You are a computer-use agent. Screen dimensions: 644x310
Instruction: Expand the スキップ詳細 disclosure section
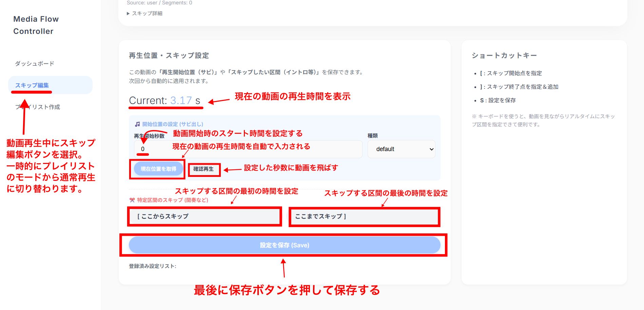145,13
